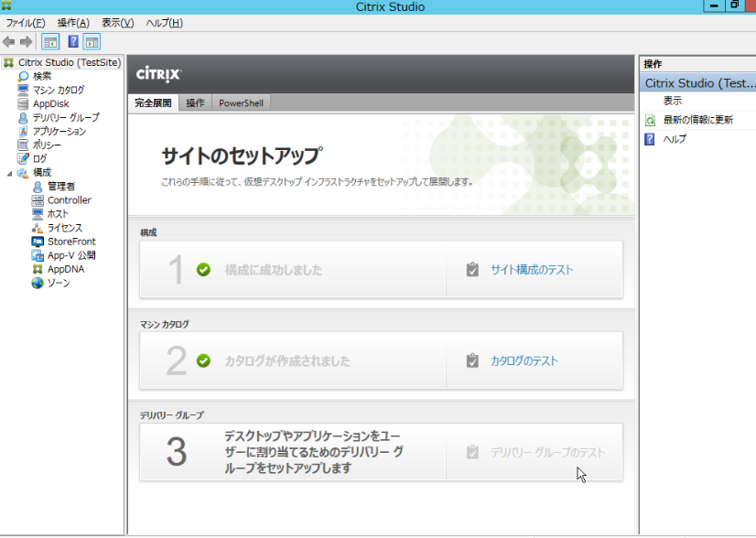The width and height of the screenshot is (756, 538).
Task: Click the 構成 folder icon
Action: [x=23, y=173]
